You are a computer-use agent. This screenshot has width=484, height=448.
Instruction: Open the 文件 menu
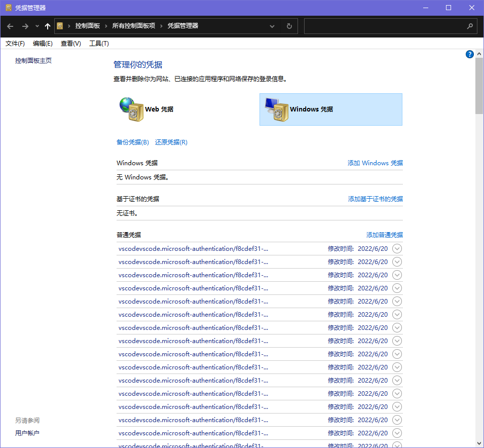point(15,44)
